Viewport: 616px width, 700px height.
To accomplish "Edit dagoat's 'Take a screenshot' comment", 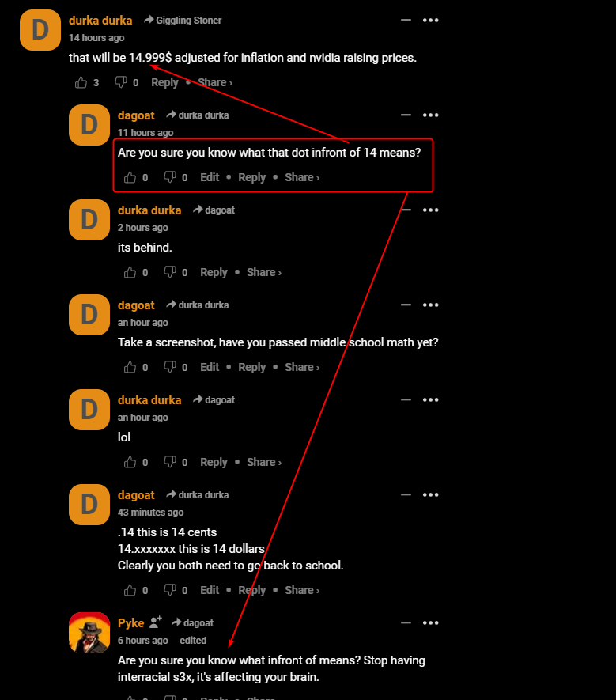I will (x=210, y=368).
